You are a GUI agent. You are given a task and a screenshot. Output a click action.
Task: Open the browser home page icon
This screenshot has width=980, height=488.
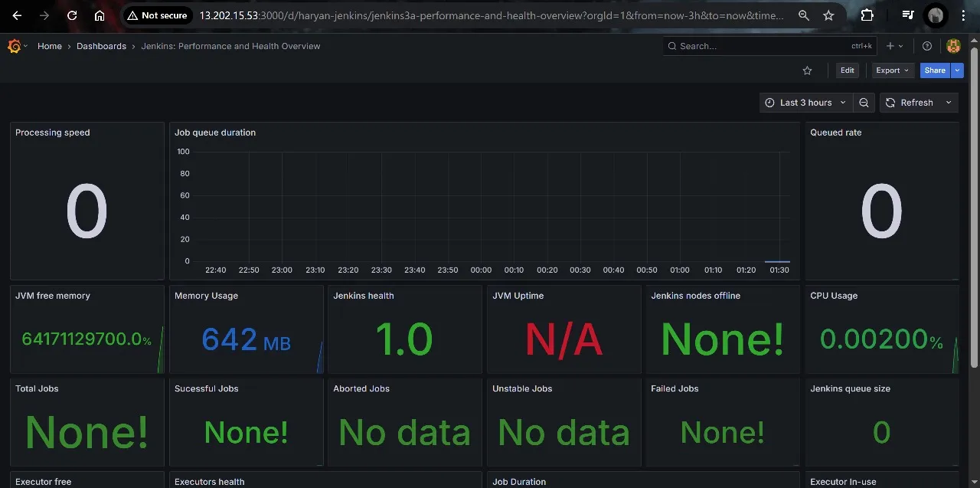100,15
